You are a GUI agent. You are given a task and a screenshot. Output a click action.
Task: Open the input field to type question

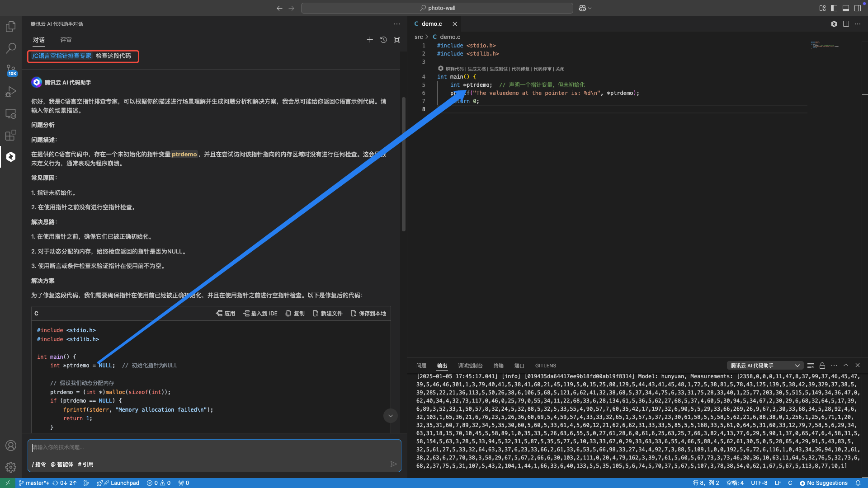point(215,447)
